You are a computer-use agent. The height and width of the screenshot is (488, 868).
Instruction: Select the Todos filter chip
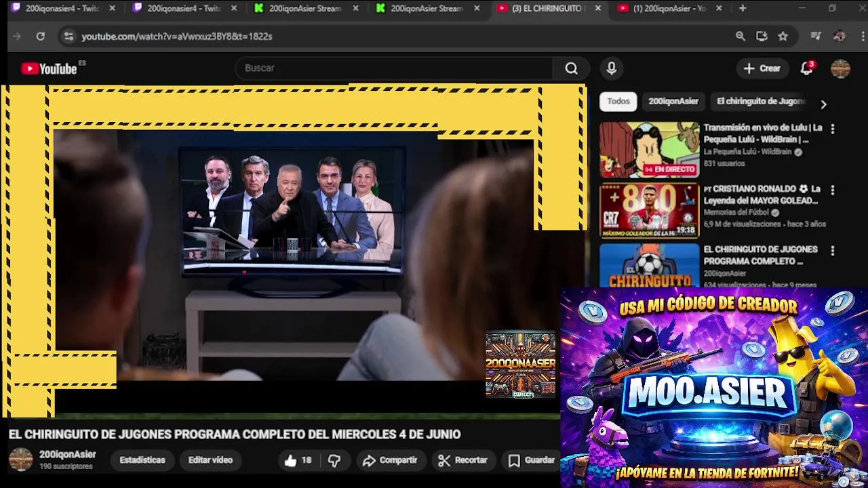point(618,101)
